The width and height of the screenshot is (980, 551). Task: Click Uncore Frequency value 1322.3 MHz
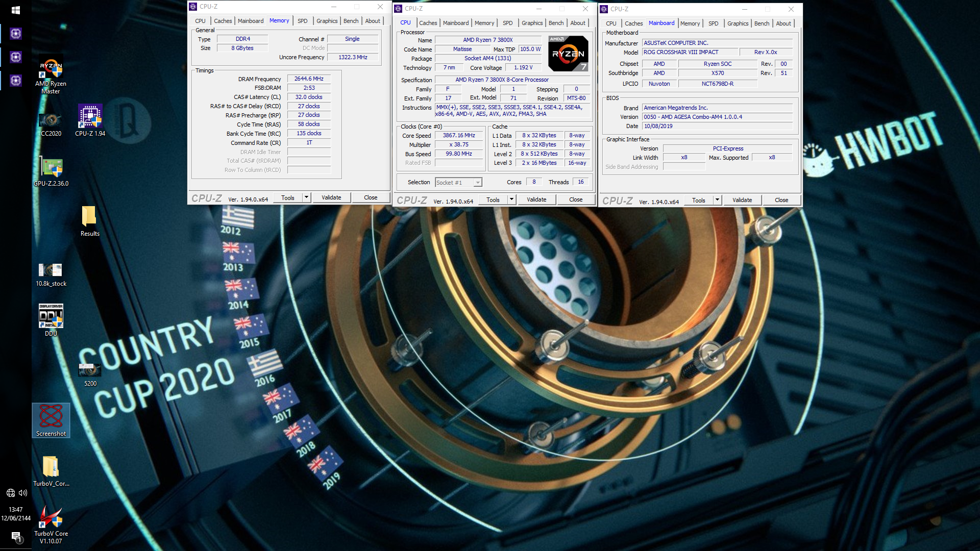(x=353, y=58)
